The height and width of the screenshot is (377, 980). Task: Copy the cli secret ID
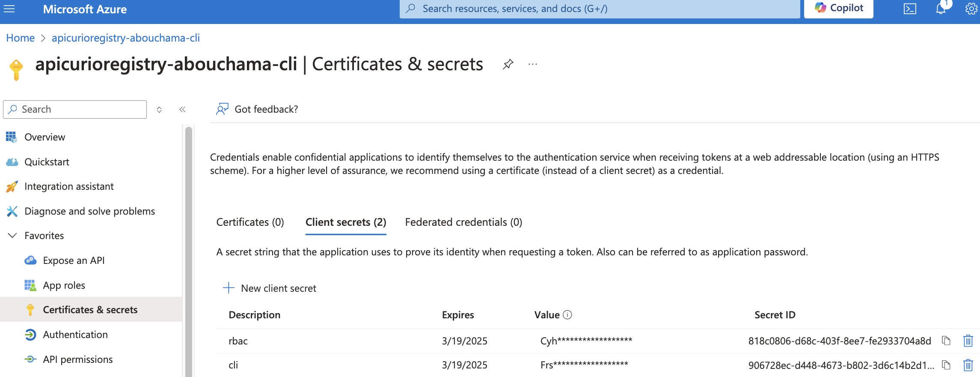point(946,365)
